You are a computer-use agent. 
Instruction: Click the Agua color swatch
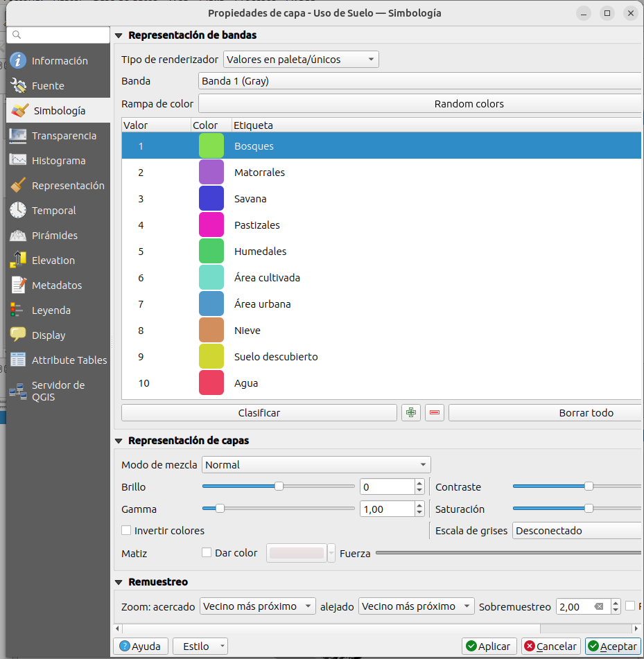click(211, 383)
